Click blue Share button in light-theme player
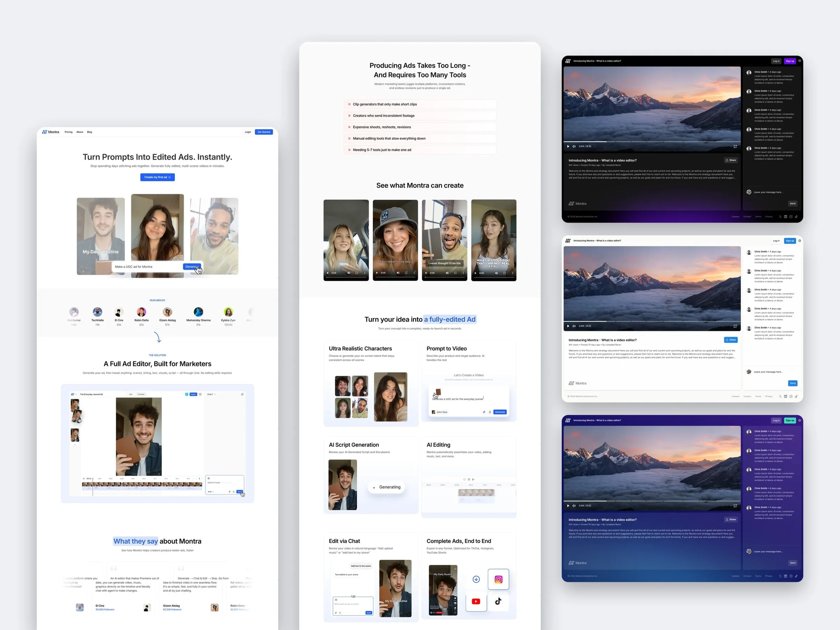The width and height of the screenshot is (840, 630). coord(731,340)
